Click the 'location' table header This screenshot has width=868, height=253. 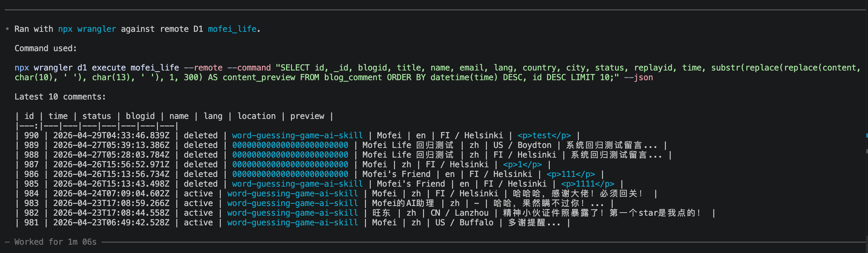point(256,116)
